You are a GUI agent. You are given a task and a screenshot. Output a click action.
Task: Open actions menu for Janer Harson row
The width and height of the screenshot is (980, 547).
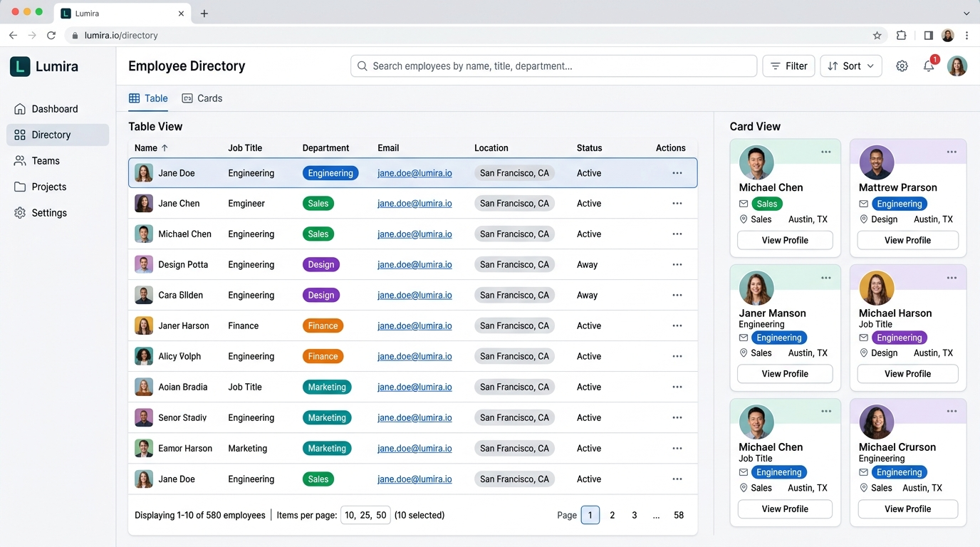pos(677,326)
